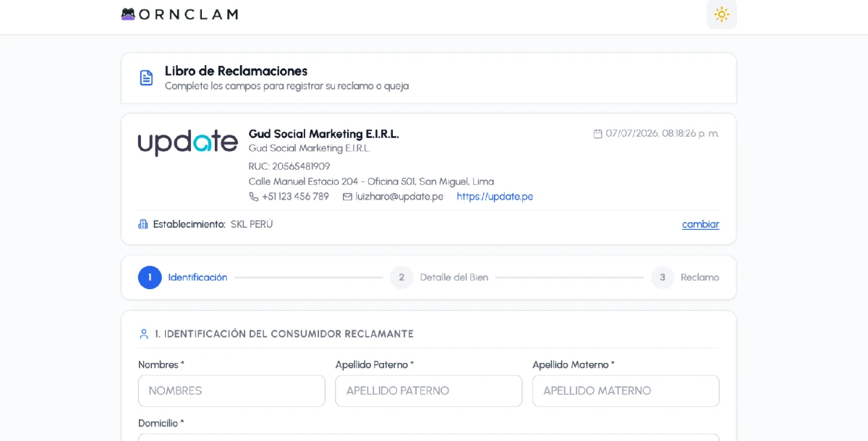This screenshot has width=868, height=441.
Task: Select step 3 circle Reclamo
Action: 662,278
